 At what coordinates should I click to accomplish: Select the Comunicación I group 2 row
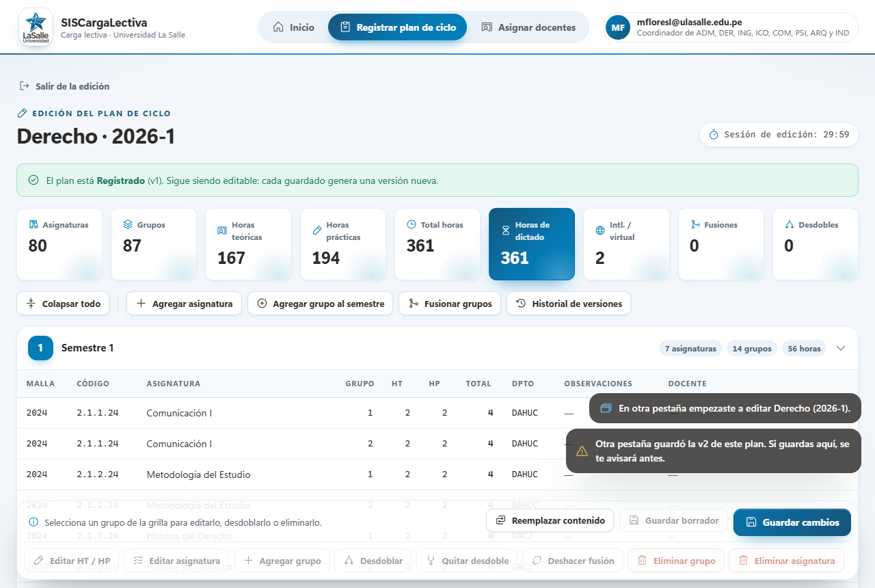coord(437,444)
